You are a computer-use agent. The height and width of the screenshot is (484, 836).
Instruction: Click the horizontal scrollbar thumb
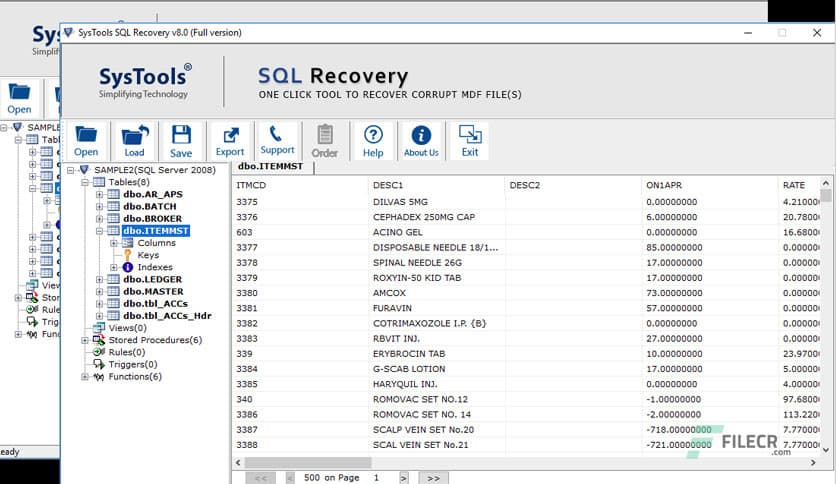coord(308,463)
